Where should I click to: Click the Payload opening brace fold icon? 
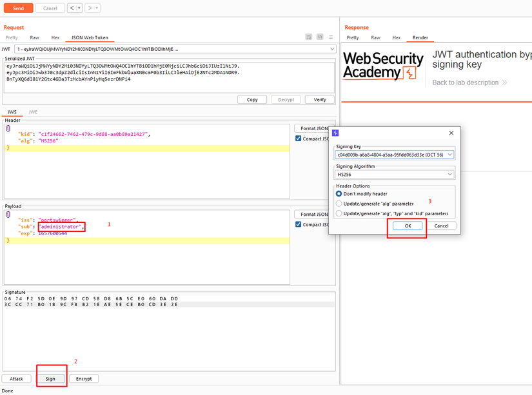coord(8,215)
